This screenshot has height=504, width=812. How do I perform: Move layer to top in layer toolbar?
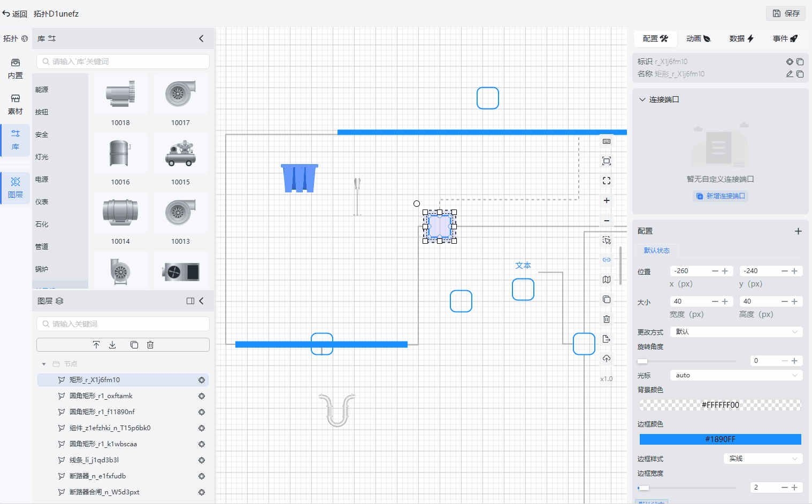[96, 345]
